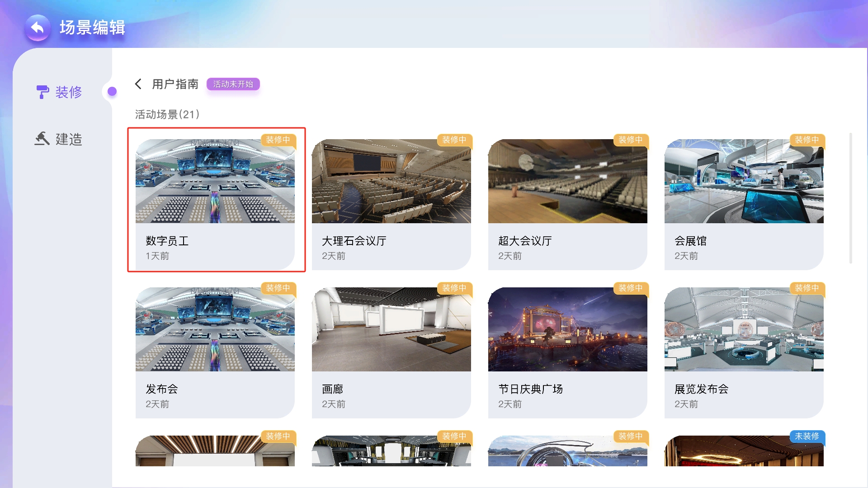Click the 装修中 badge on 画廊 card

(454, 288)
